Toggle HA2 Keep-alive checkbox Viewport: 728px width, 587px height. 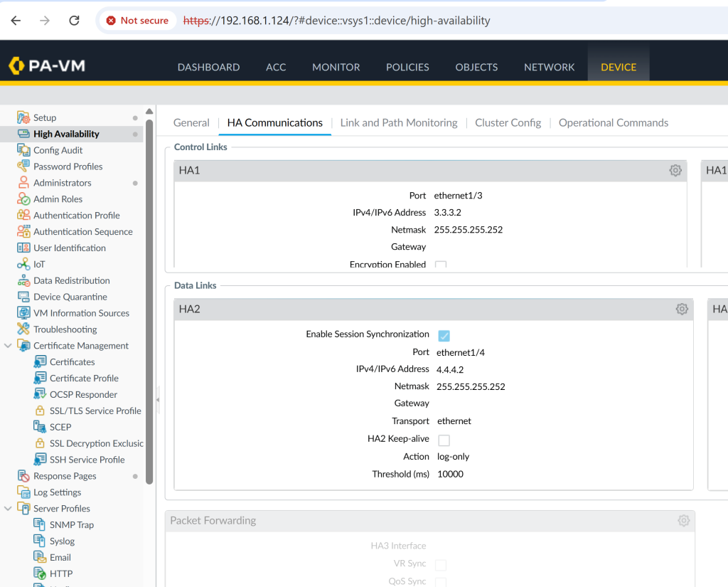coord(444,440)
